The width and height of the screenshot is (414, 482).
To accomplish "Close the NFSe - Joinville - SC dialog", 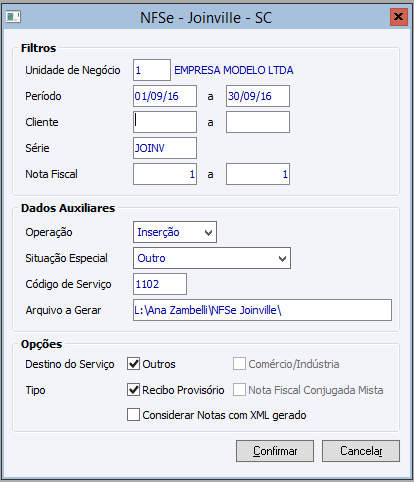I will coord(399,17).
